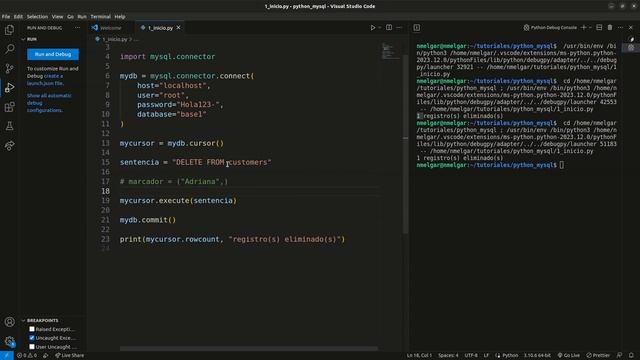
Task: Open the Manage gear icon
Action: 9,341
